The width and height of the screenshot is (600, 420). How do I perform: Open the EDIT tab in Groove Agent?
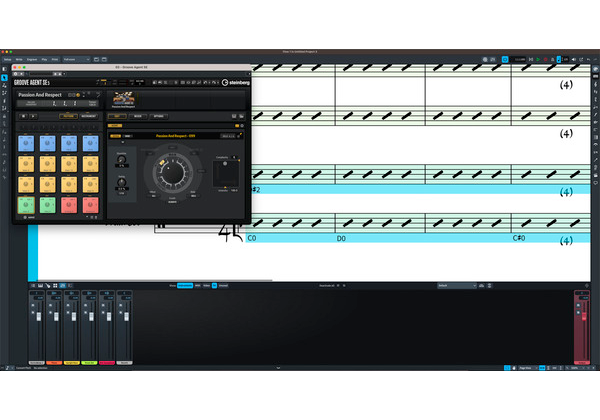click(x=117, y=116)
